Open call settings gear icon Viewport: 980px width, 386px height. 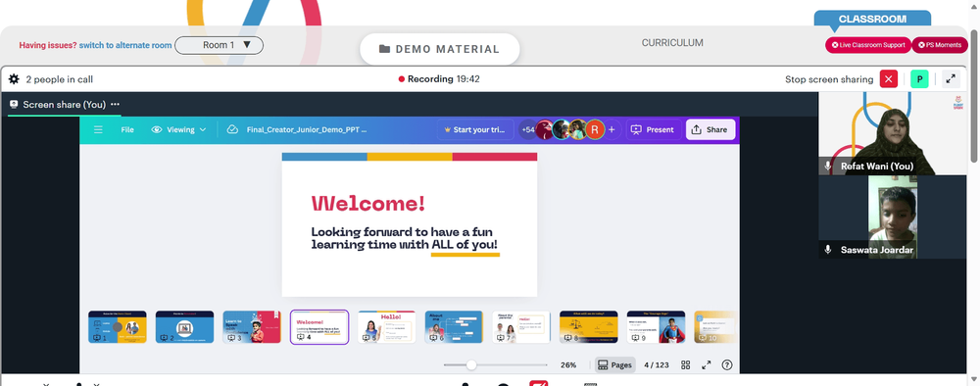tap(14, 79)
